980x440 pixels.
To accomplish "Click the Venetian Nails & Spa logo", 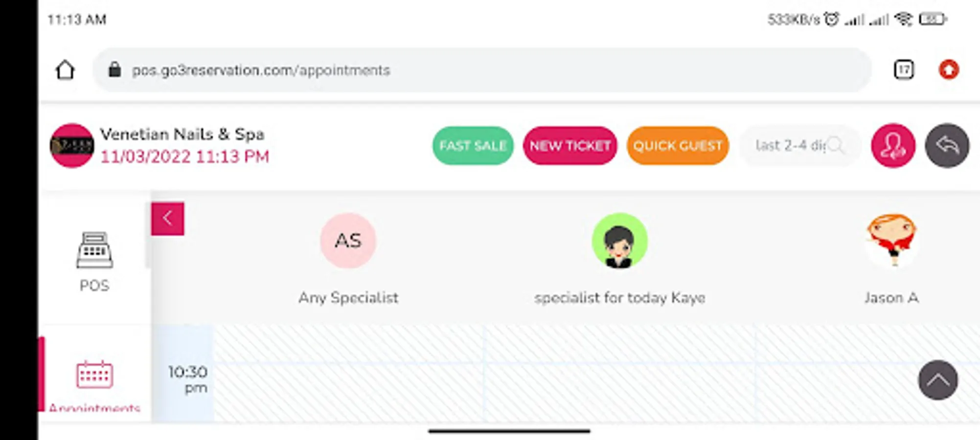I will coord(72,146).
